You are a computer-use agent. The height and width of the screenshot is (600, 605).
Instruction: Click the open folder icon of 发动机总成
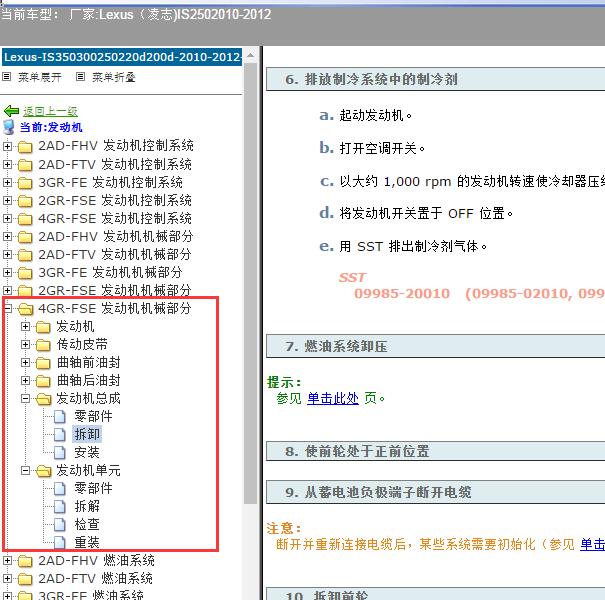pyautogui.click(x=44, y=399)
